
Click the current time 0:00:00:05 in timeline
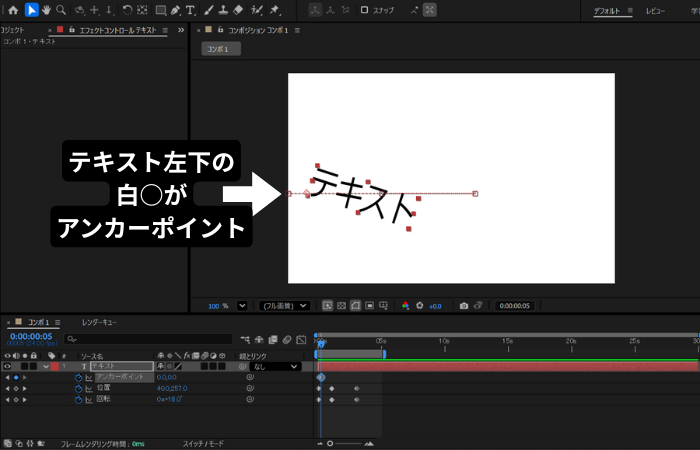tap(31, 336)
